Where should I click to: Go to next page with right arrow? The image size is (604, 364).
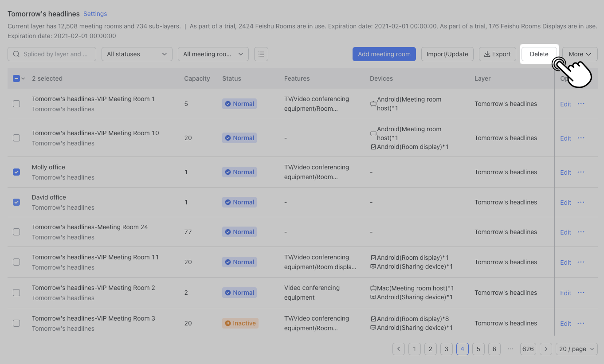coord(546,349)
